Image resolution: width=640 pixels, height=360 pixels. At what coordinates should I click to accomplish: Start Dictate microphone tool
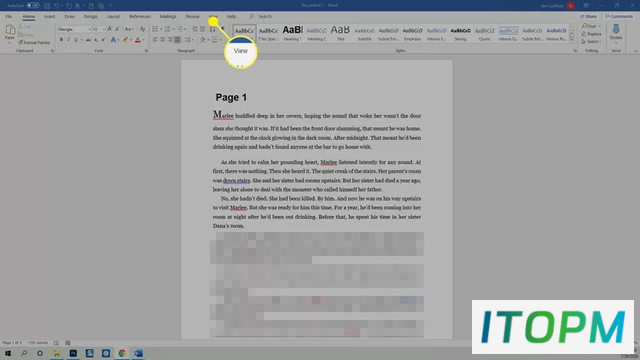click(616, 32)
